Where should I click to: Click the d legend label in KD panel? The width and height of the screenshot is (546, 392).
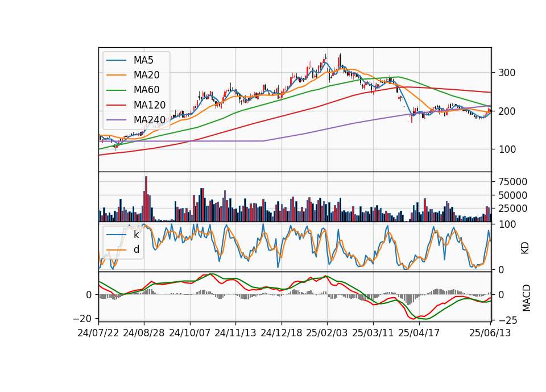136,249
